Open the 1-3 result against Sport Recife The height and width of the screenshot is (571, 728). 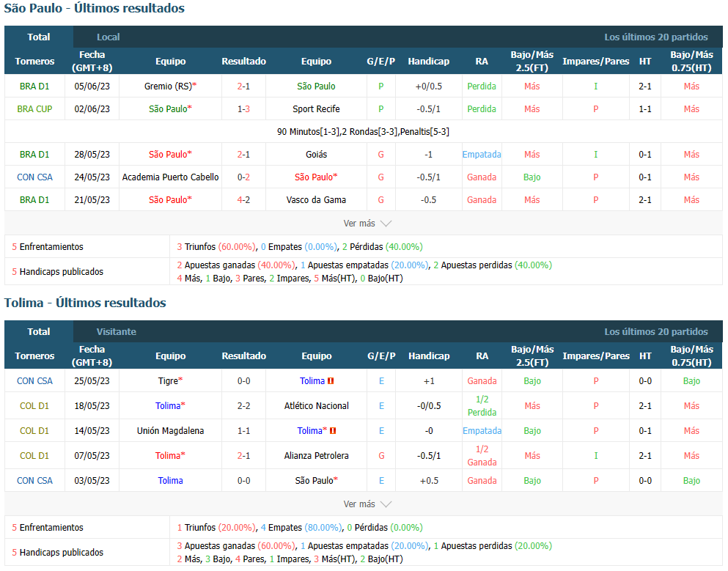pos(243,109)
